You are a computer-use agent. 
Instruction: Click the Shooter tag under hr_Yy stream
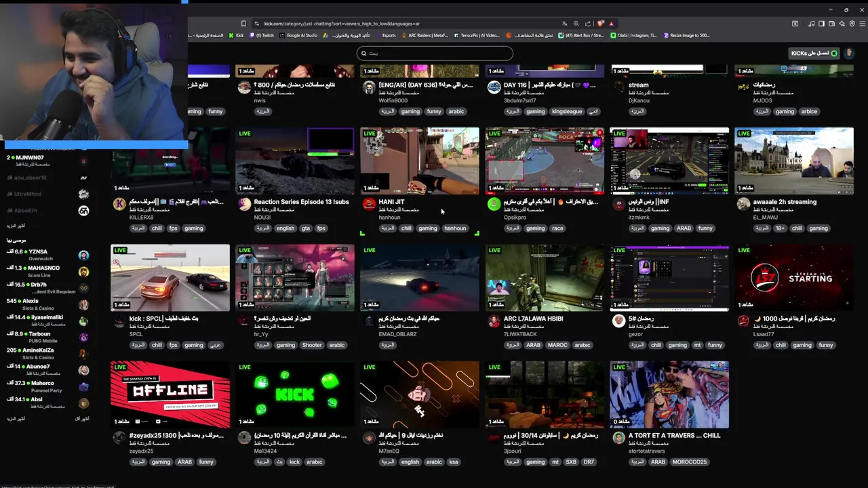(x=312, y=345)
